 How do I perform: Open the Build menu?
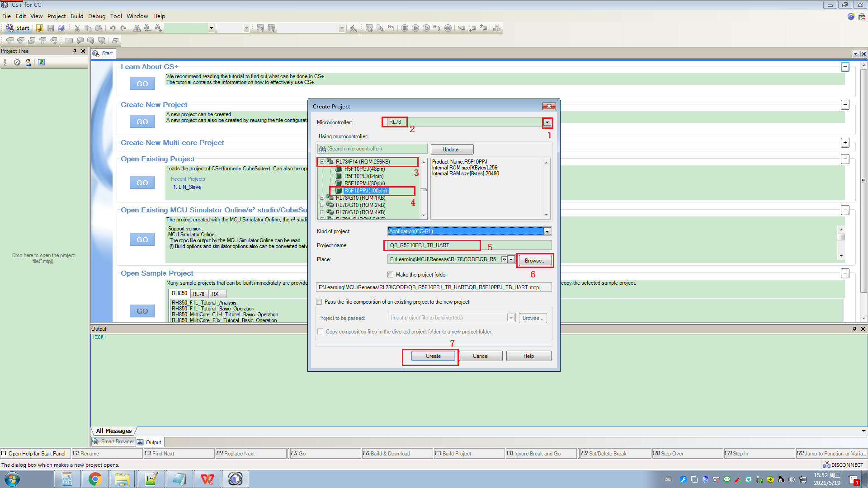77,16
